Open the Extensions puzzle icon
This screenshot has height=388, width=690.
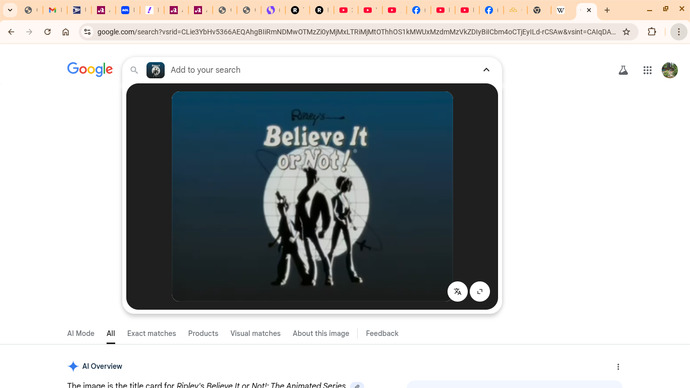pyautogui.click(x=652, y=32)
